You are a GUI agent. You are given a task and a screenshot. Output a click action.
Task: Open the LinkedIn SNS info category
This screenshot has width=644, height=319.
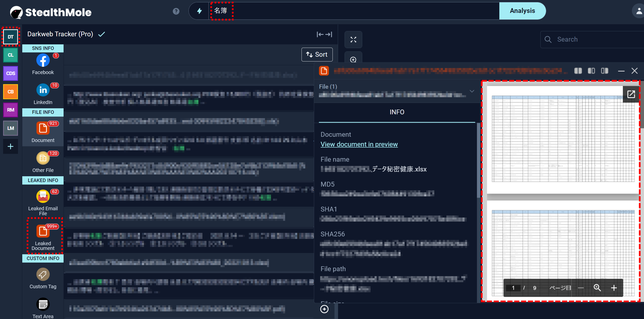pyautogui.click(x=43, y=91)
